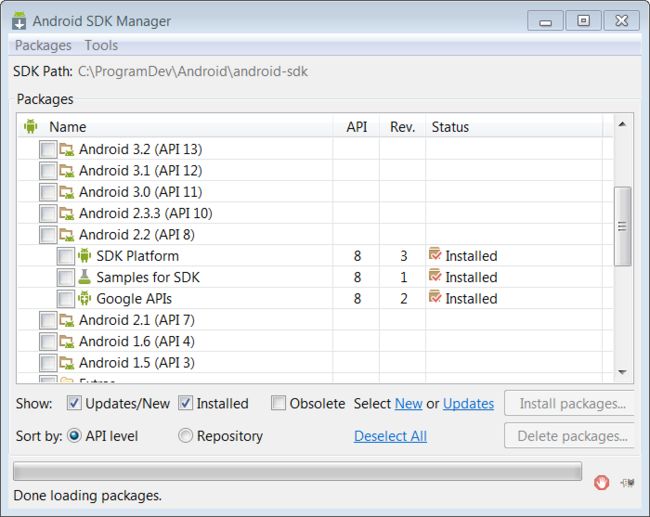This screenshot has height=517, width=650.
Task: Select the API level sort option
Action: (x=74, y=436)
